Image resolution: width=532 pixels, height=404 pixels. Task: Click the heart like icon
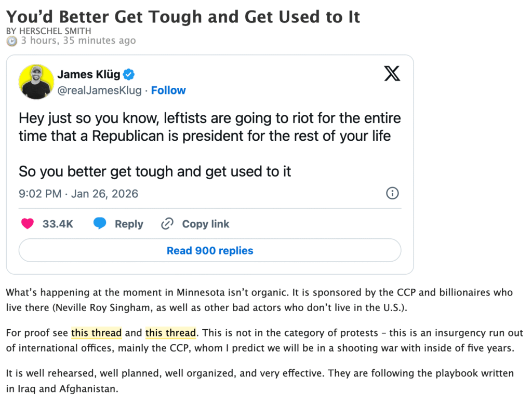pos(27,224)
